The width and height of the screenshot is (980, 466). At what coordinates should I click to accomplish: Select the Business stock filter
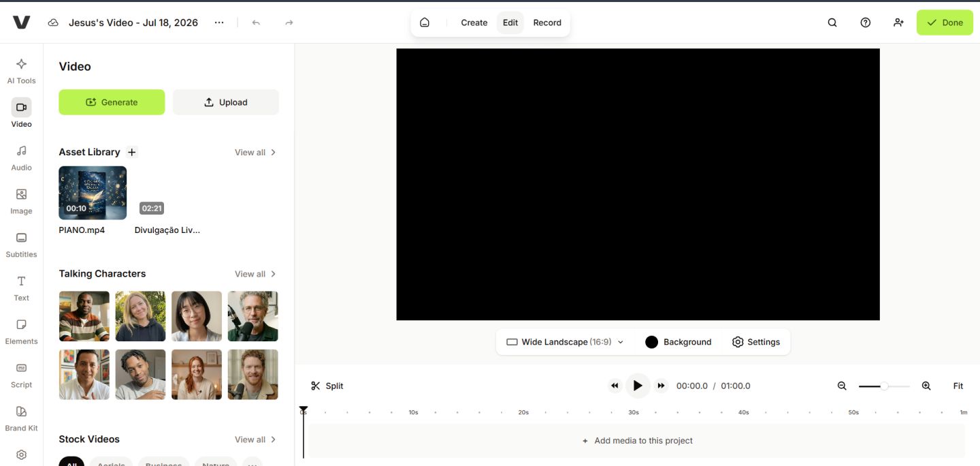coord(163,462)
